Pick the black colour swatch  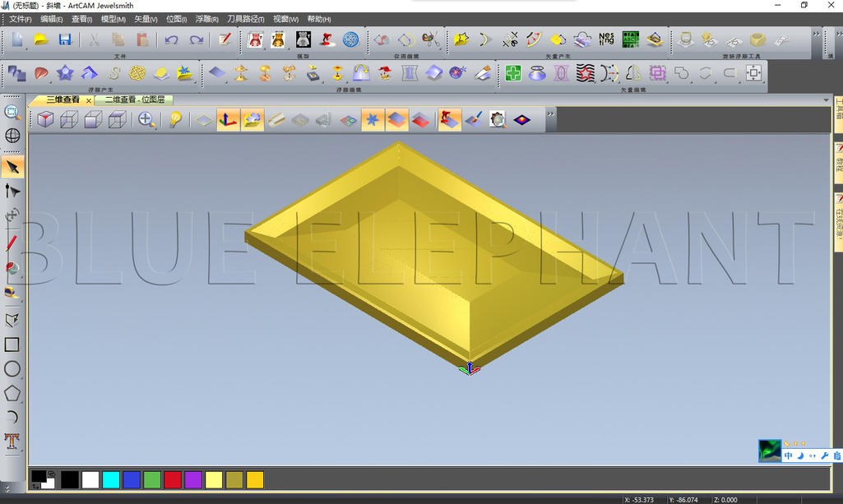point(70,479)
